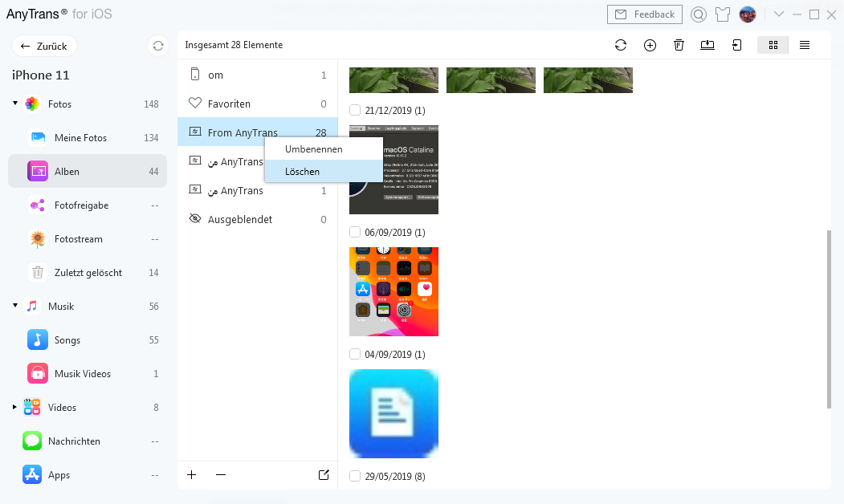Open Fotostream

point(88,239)
